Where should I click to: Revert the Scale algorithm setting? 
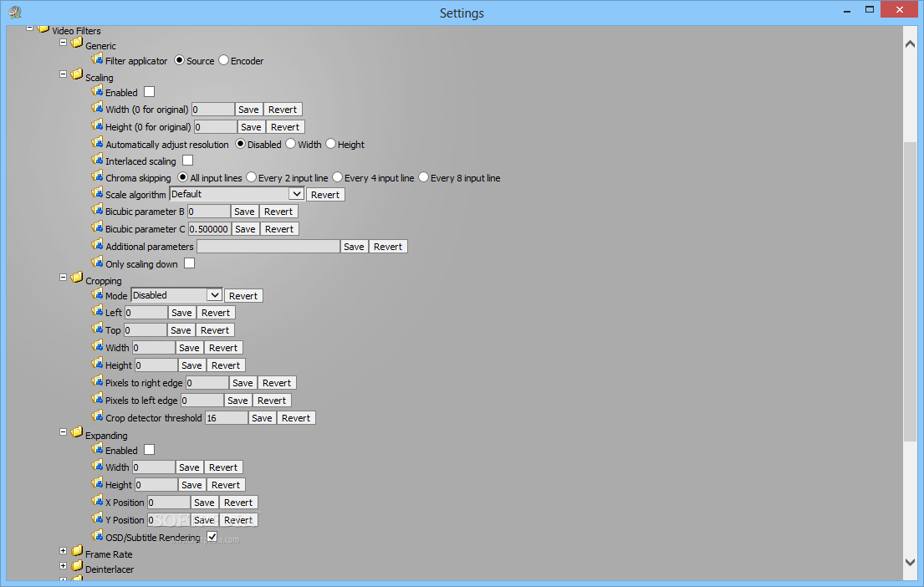click(x=325, y=195)
